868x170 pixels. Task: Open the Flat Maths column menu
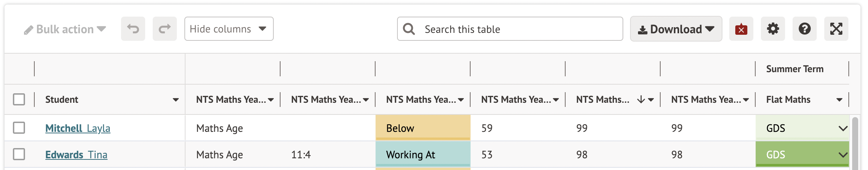coord(839,100)
